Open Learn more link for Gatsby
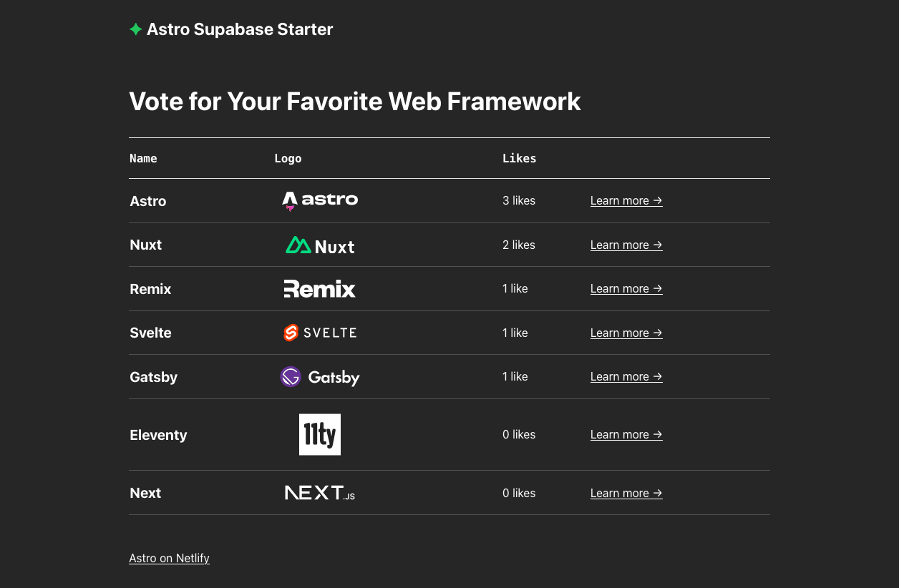The height and width of the screenshot is (588, 899). [626, 377]
